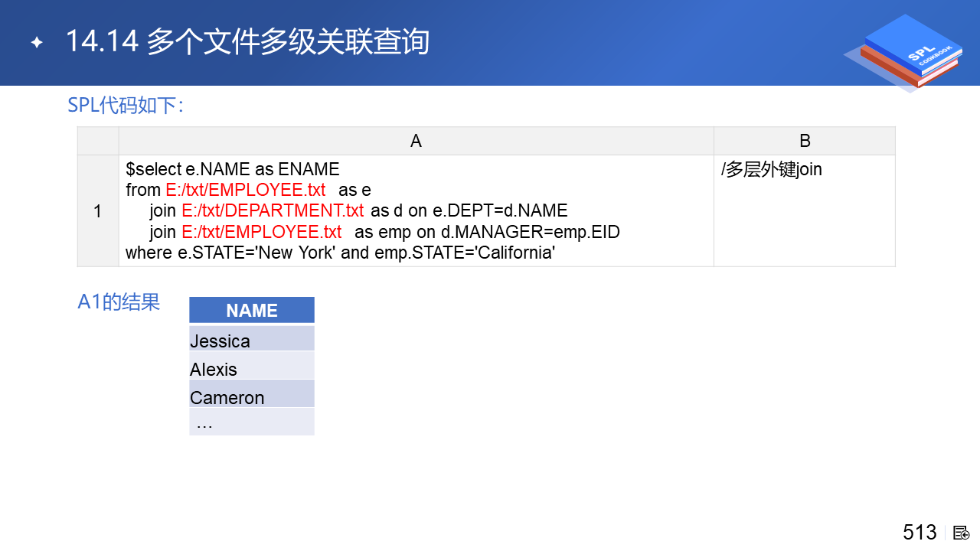Screen dimensions: 980x551
Task: Select the title "14.14 多个文件多级关联查询"
Action: pyautogui.click(x=247, y=42)
